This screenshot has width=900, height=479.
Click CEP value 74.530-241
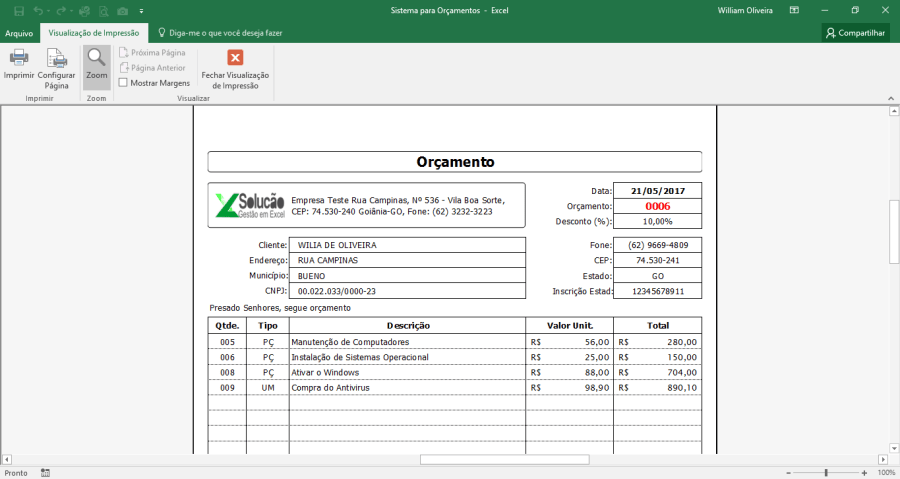tap(658, 260)
